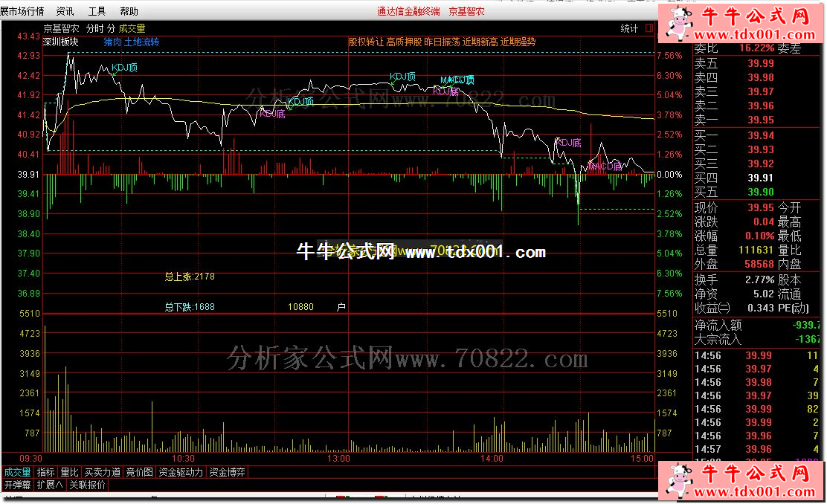This screenshot has width=827, height=504.
Task: Click the 涨幅 value 0.10%
Action: coord(760,236)
